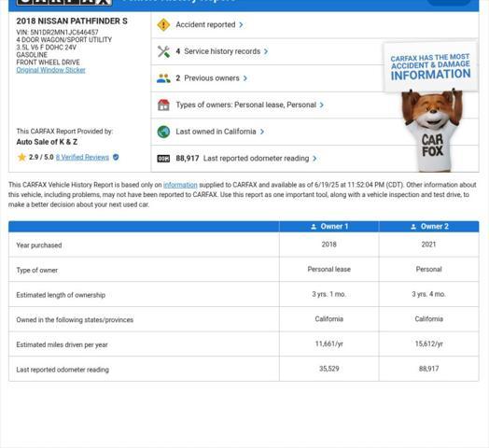Click the 88,917 odometer cell in Owner 2 column
The image size is (489, 448).
[x=429, y=369]
